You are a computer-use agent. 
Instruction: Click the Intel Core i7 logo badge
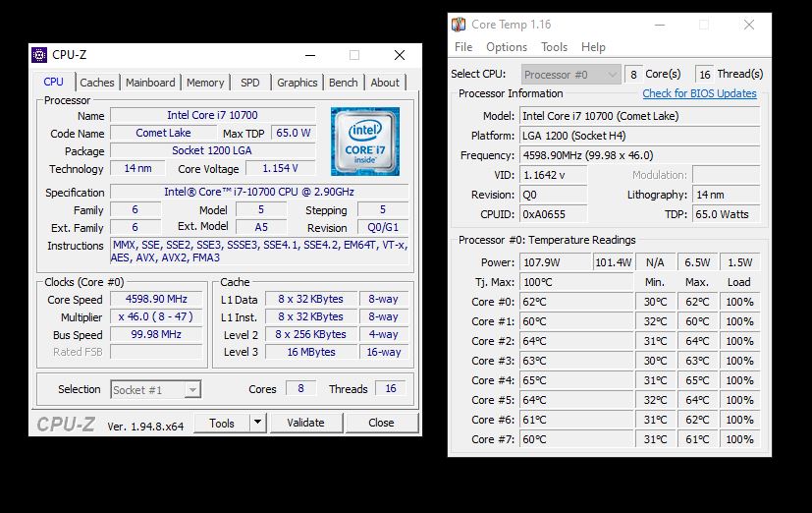pyautogui.click(x=365, y=142)
